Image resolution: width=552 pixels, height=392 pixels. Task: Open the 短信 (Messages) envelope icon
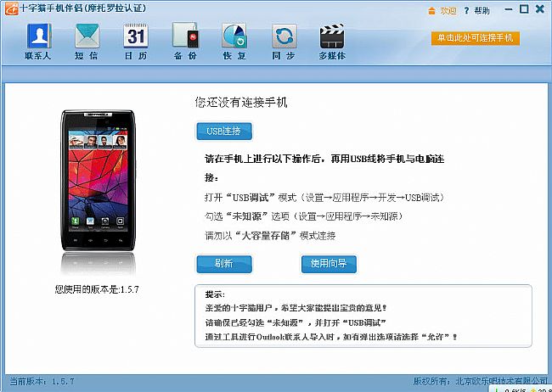(x=87, y=42)
